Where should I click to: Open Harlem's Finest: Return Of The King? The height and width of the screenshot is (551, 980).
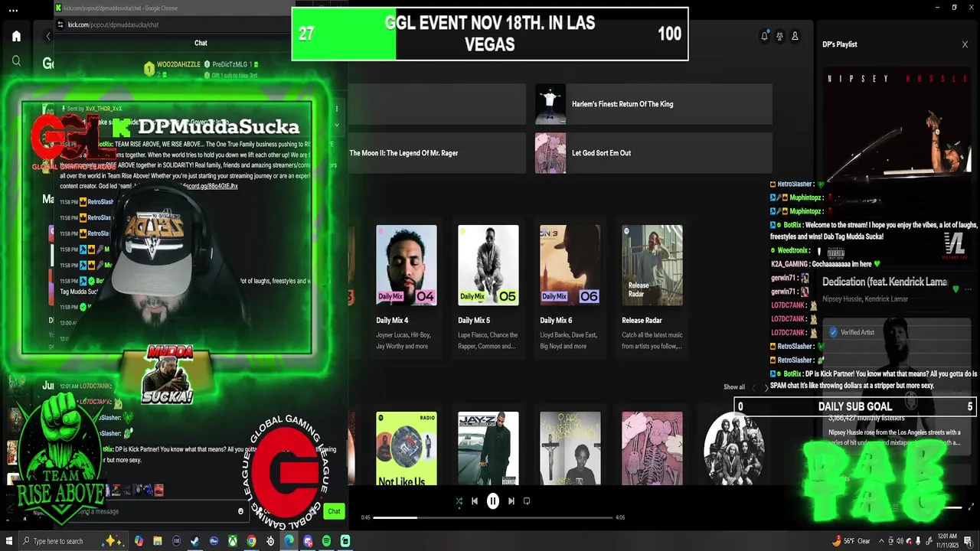pos(653,104)
